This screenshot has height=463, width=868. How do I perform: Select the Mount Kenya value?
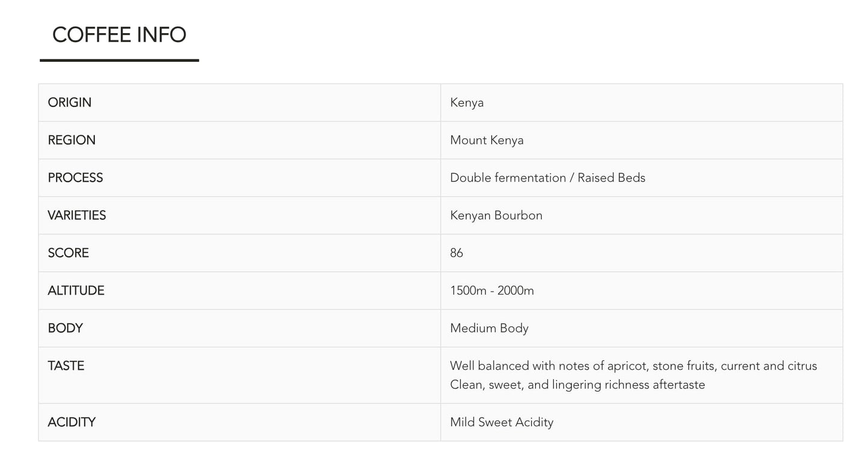click(x=487, y=140)
